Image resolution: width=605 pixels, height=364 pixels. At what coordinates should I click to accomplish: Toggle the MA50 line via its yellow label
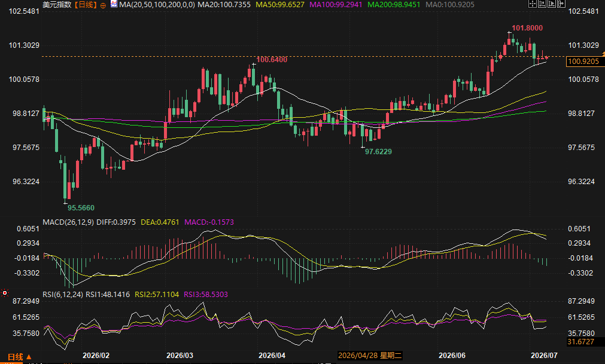[280, 5]
